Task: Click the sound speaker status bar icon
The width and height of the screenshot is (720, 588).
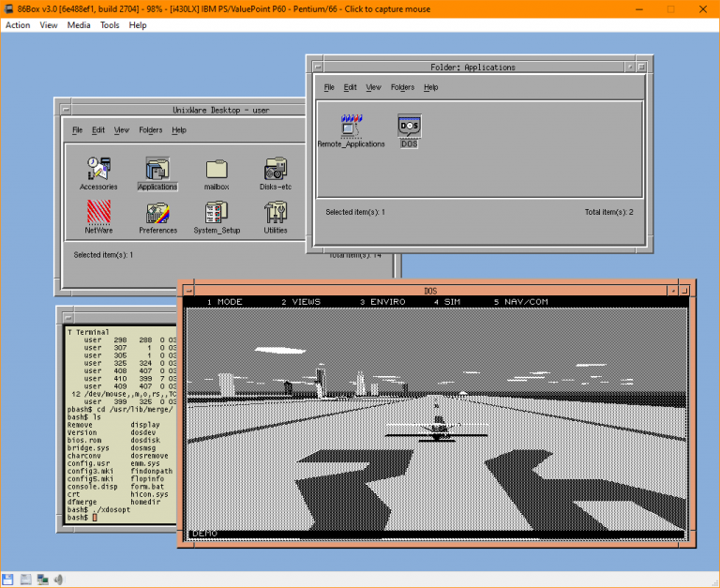Action: [x=58, y=580]
